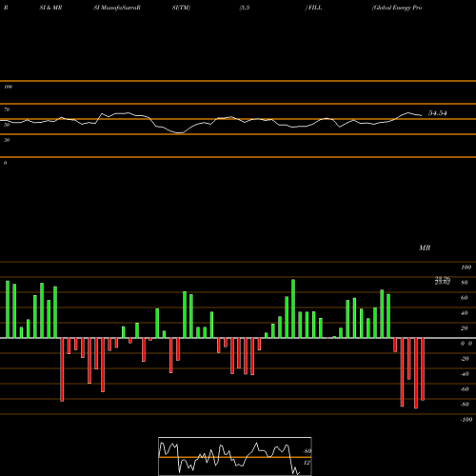Screen dimensions: 476x476
Task: Click the "(Global Energy Pro" title text
Action: coord(397,8)
